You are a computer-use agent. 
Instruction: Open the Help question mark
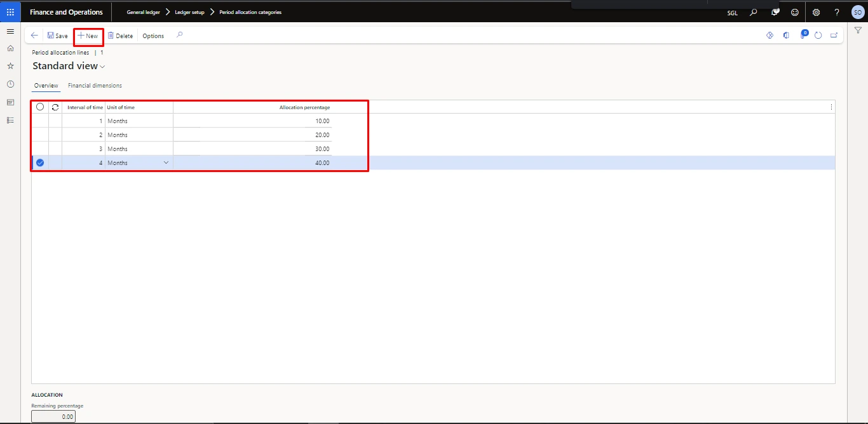837,12
